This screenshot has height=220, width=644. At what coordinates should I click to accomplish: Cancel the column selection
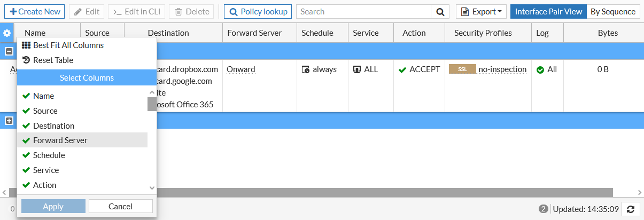(120, 206)
